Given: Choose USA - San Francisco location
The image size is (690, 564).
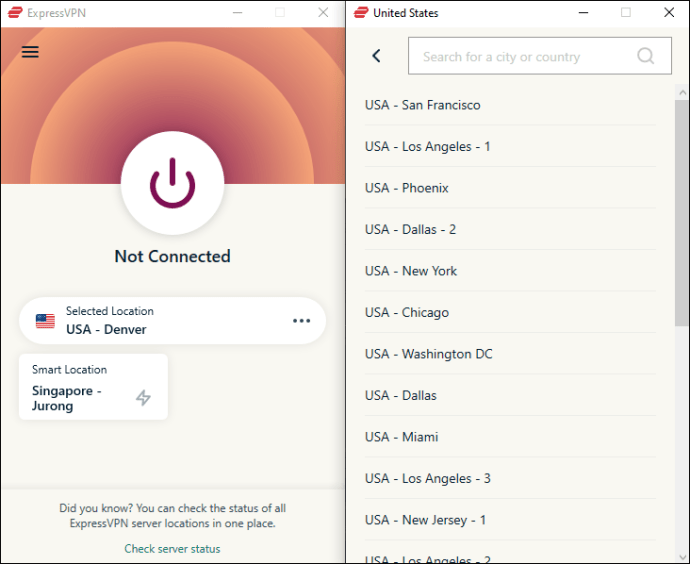Looking at the screenshot, I should [x=510, y=105].
